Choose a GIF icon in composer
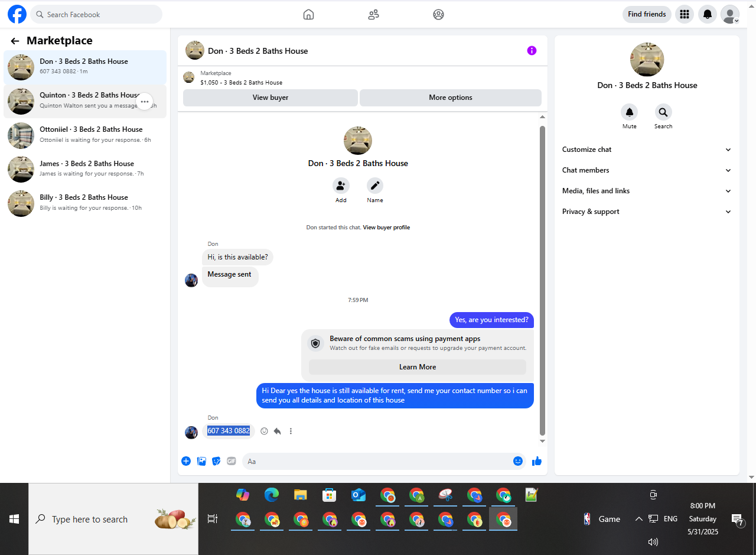Viewport: 756px width, 555px height. (x=232, y=461)
